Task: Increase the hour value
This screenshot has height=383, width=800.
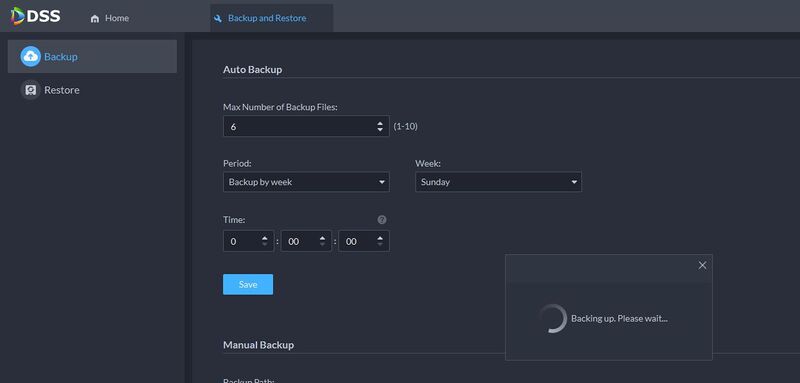Action: [264, 238]
